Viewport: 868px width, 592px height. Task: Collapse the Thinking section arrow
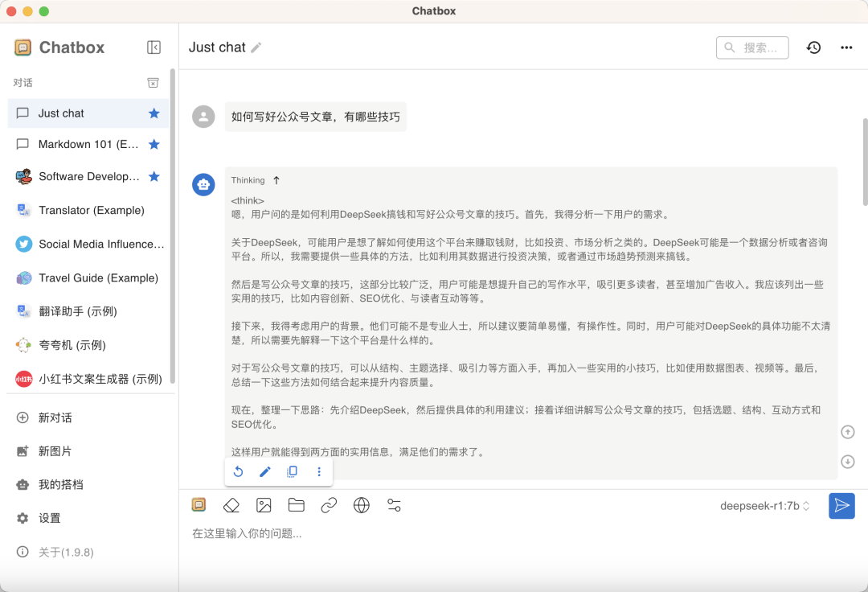click(x=276, y=180)
